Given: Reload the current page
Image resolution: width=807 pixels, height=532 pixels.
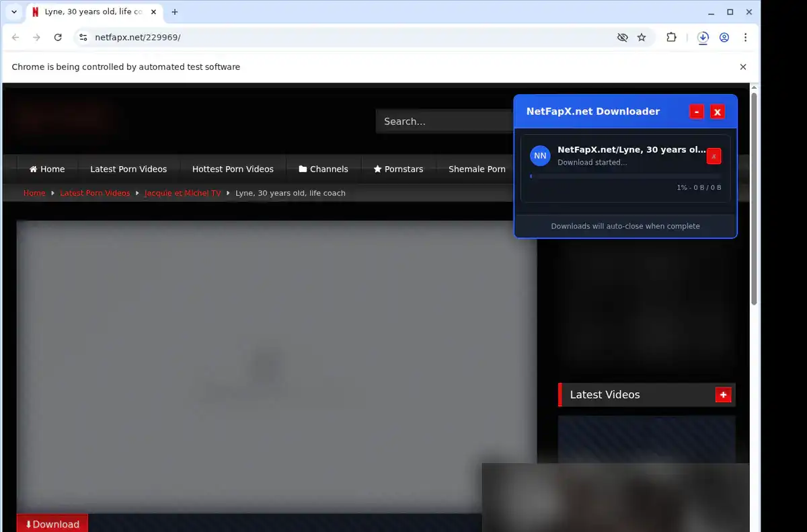Looking at the screenshot, I should (58, 38).
